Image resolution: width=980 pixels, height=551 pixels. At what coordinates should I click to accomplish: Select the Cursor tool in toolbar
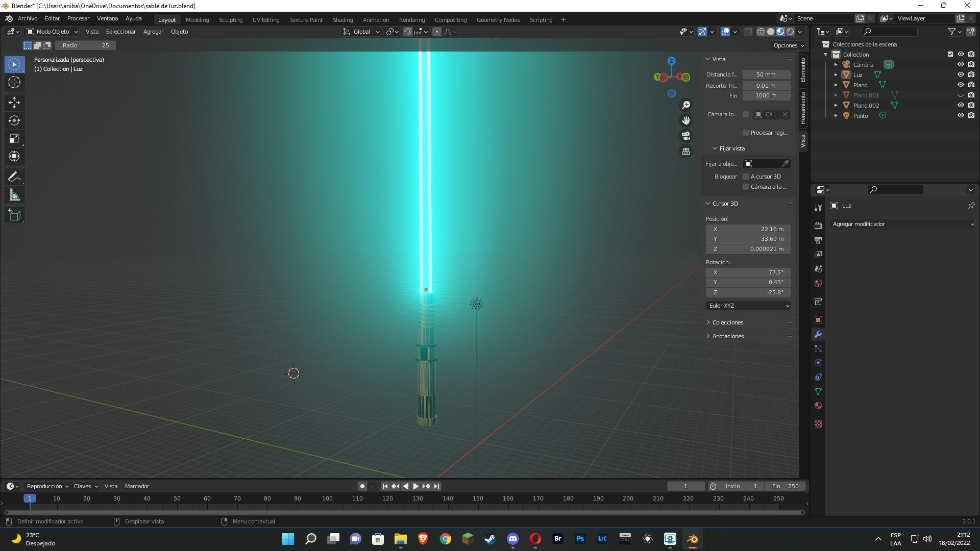point(14,82)
